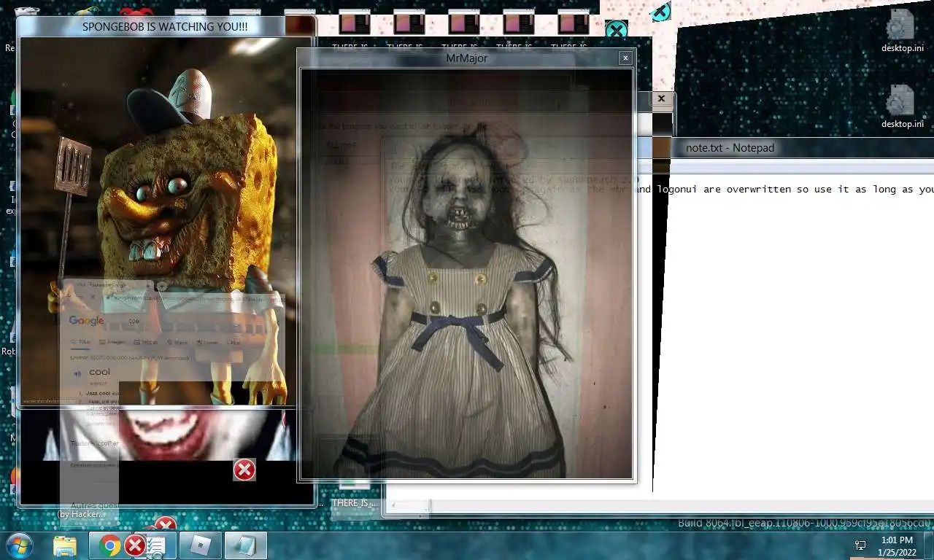
Task: Click the "SPONGEBOB IS WATCHING YOU!!!" window title
Action: pyautogui.click(x=165, y=27)
